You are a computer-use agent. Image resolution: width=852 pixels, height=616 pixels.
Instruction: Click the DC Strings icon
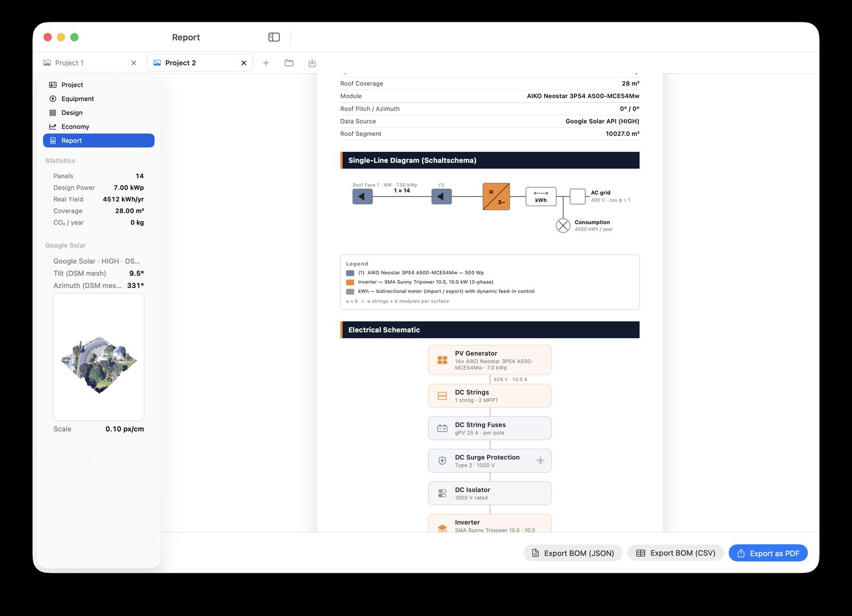click(x=442, y=396)
